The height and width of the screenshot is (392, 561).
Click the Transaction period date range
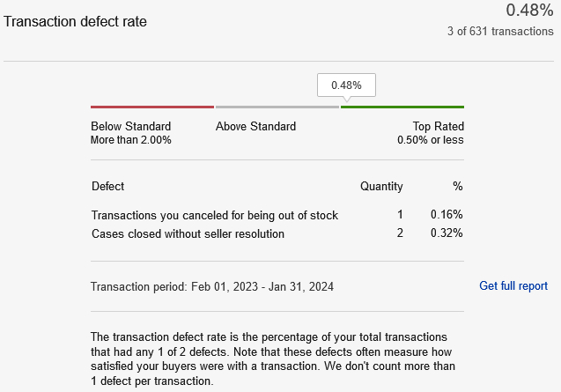coord(262,287)
